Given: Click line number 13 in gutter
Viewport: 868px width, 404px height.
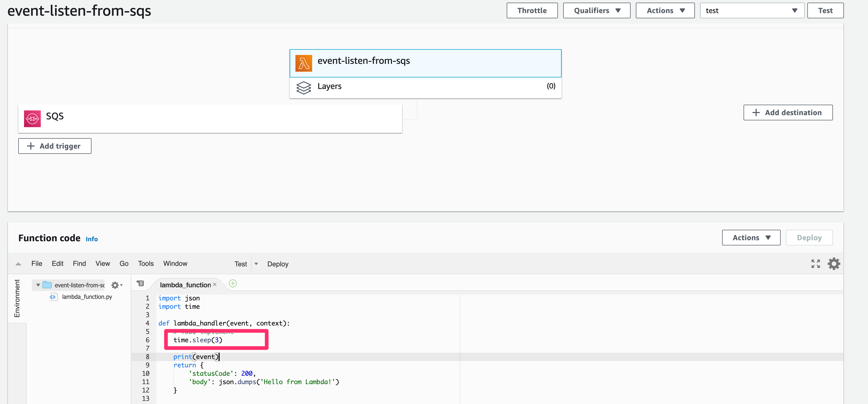Looking at the screenshot, I should click(146, 398).
